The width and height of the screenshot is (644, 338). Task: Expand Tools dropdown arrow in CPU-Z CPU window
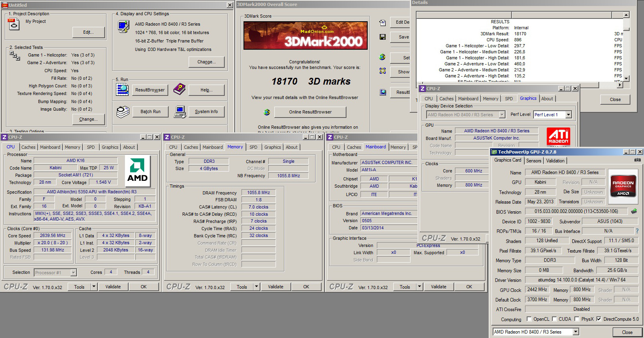(94, 287)
